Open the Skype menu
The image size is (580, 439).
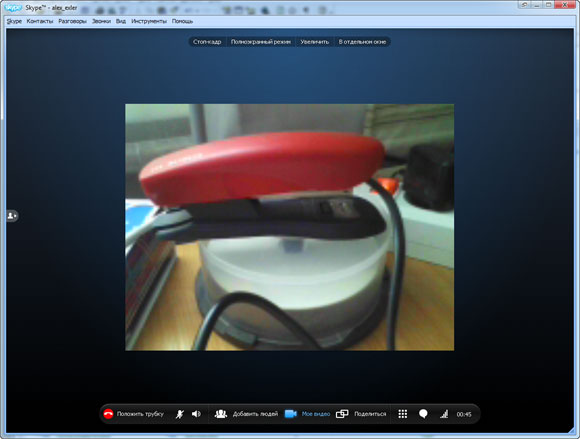[x=14, y=21]
